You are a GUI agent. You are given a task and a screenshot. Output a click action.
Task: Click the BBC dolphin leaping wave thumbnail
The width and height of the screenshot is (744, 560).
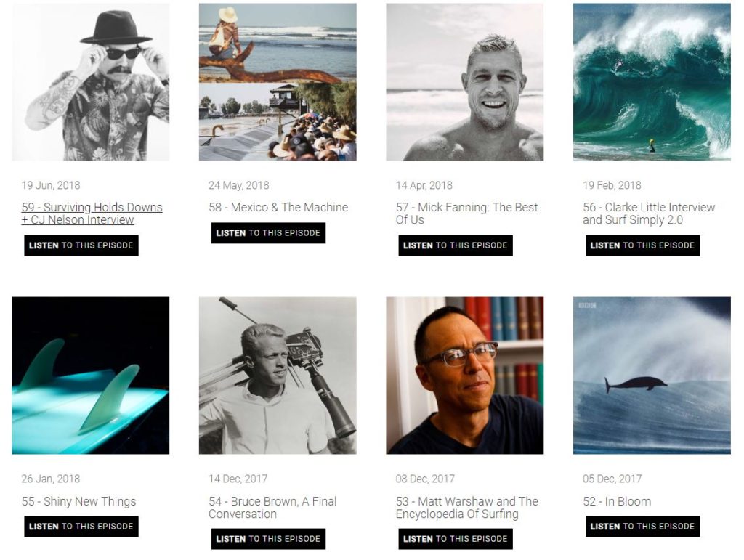[652, 376]
